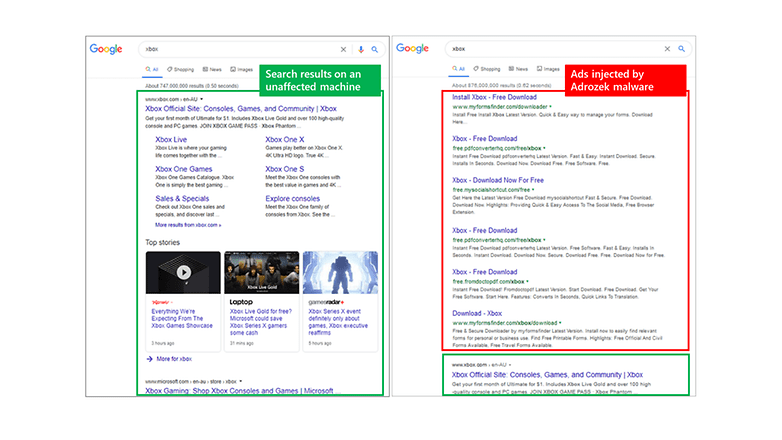Open the All tab in left window
This screenshot has height=440, width=782.
152,69
